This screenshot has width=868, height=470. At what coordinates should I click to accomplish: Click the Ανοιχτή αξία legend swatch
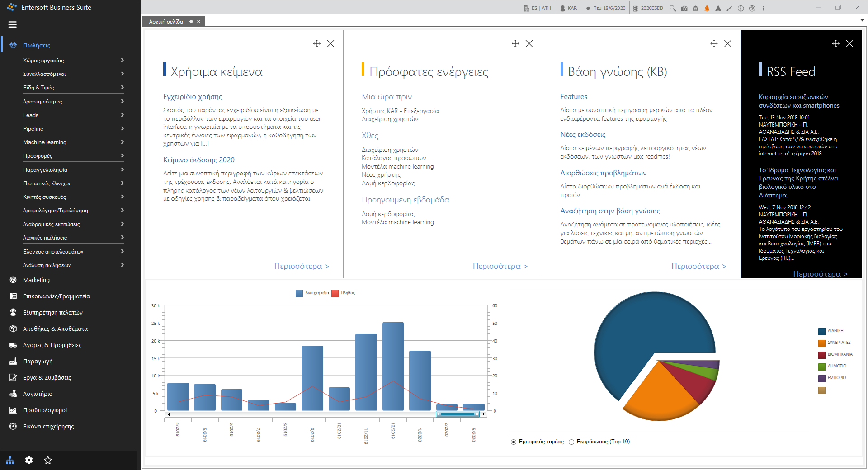[x=299, y=293]
